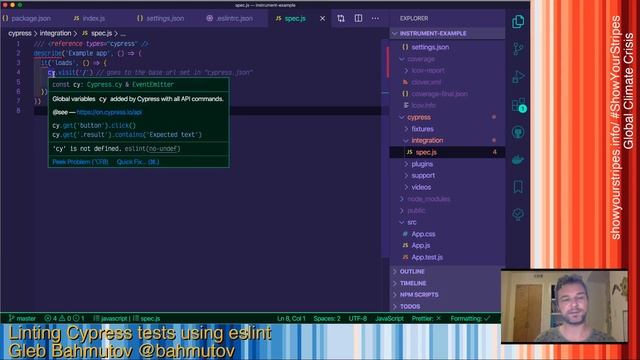Collapse the INSTRUMENT-EXAMPLE explorer section
The height and width of the screenshot is (360, 640).
(x=448, y=33)
